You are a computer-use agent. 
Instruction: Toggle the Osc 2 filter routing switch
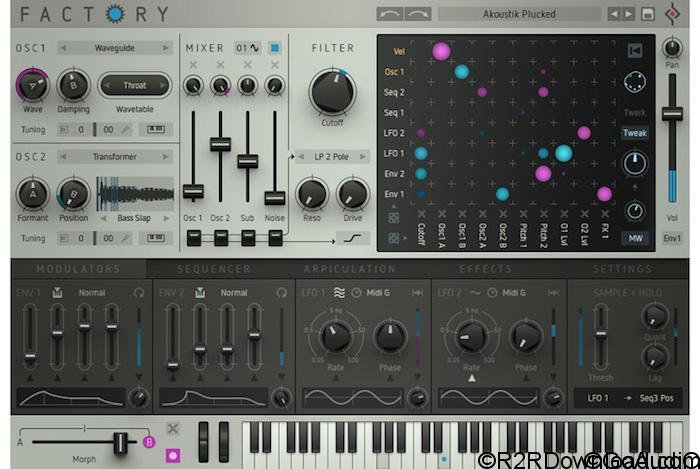(x=221, y=238)
